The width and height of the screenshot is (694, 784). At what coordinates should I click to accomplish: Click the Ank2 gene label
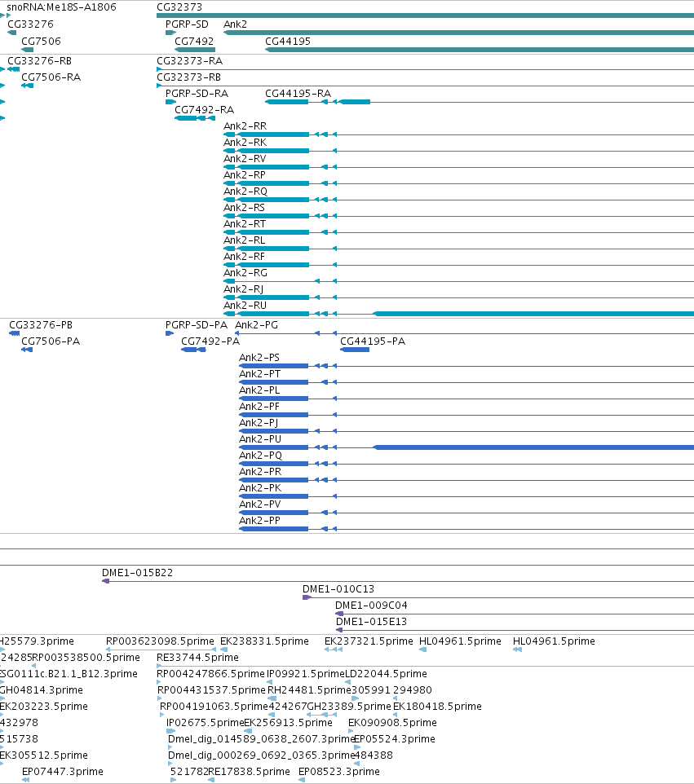[235, 24]
